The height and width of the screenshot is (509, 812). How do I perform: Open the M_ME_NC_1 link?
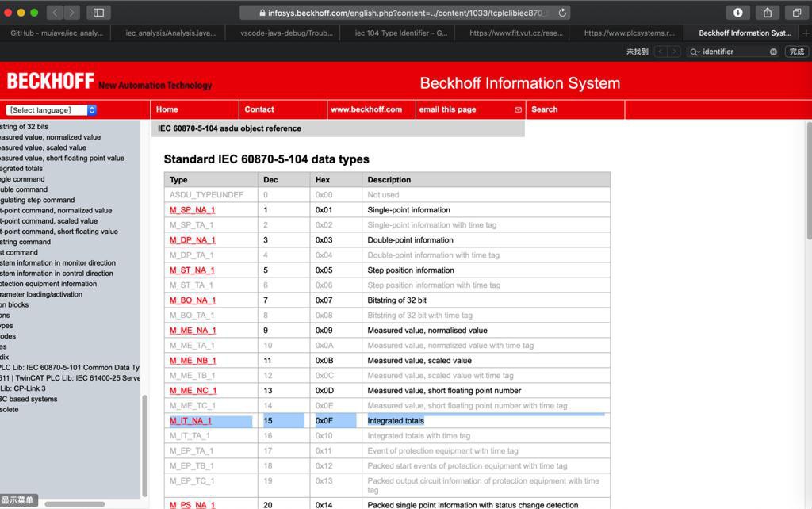pyautogui.click(x=193, y=390)
